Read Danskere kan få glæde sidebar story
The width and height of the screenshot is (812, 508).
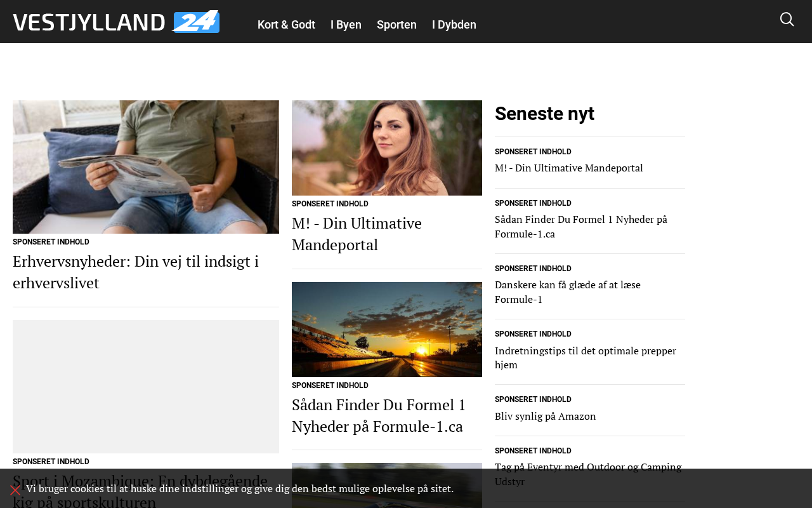pos(568,292)
